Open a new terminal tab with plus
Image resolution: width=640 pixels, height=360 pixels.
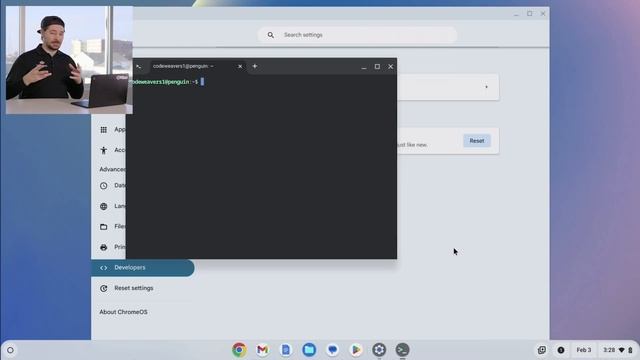tap(255, 66)
